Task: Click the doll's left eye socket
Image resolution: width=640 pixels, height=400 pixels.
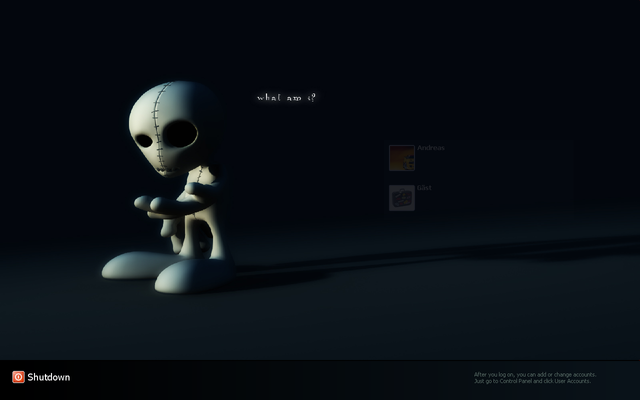Action: [144, 141]
